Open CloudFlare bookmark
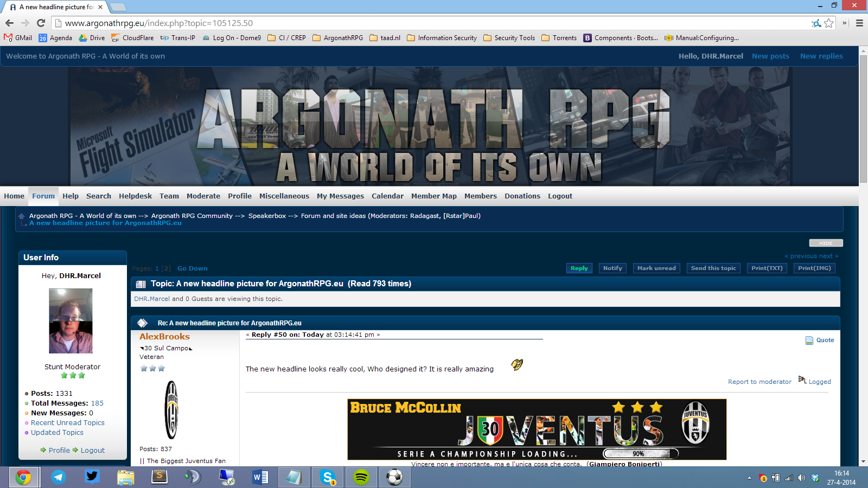868x488 pixels. click(132, 38)
